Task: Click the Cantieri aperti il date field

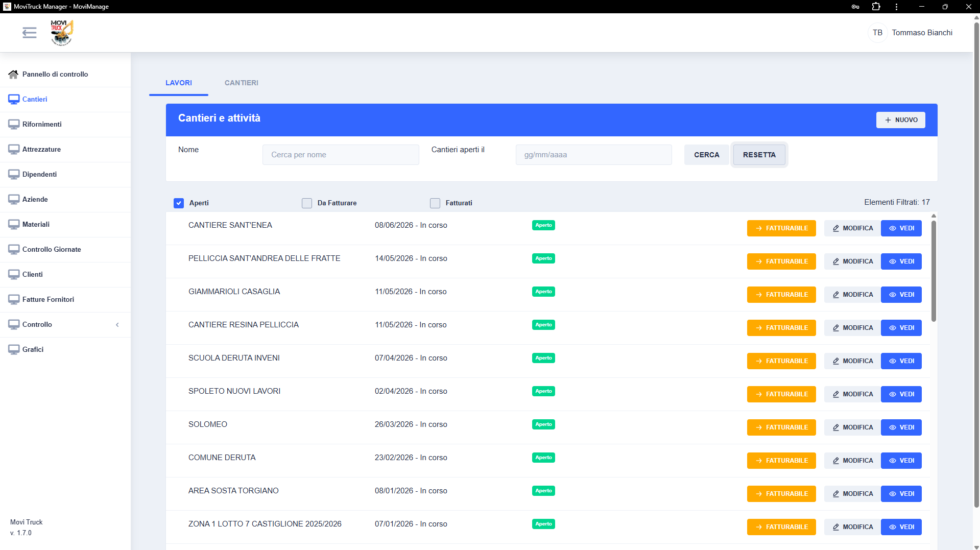Action: point(593,155)
